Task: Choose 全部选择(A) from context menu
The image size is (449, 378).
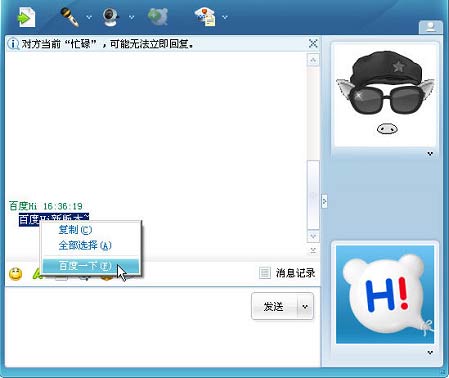Action: pos(91,246)
